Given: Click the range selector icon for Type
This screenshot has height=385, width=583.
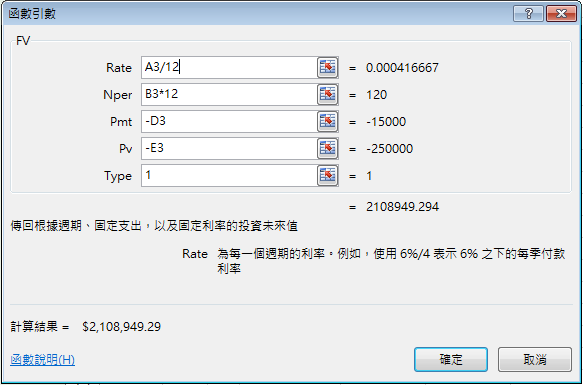Looking at the screenshot, I should tap(328, 176).
